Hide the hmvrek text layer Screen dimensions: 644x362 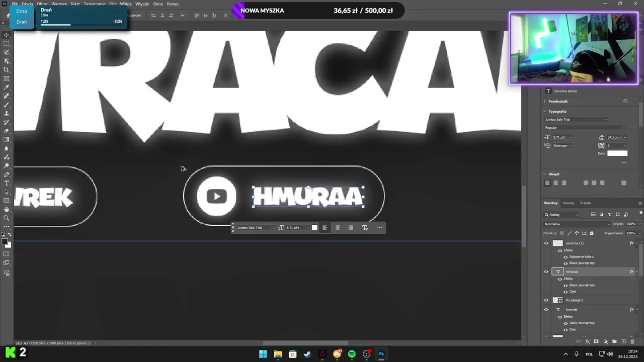(x=546, y=310)
